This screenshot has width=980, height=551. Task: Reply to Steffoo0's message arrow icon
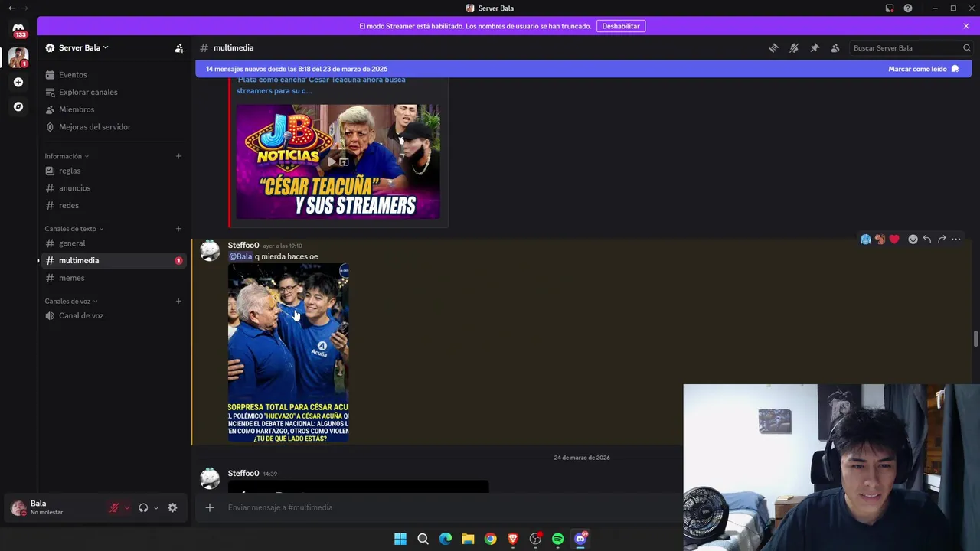(927, 240)
